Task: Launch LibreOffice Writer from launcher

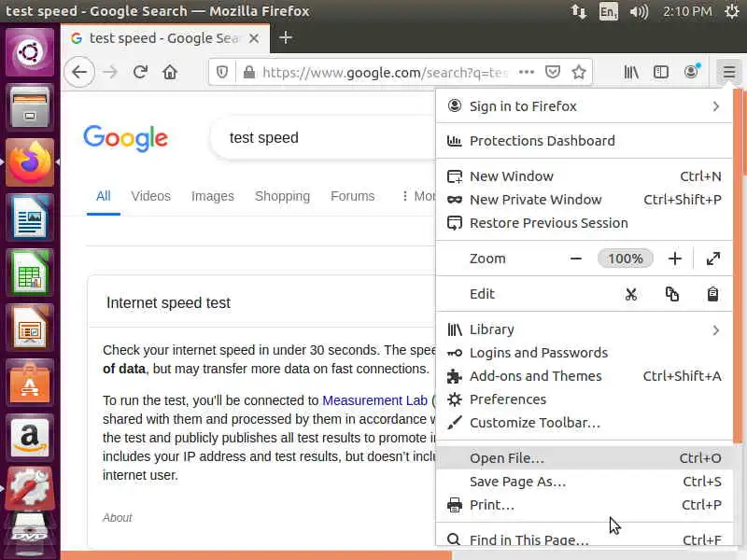Action: [30, 217]
